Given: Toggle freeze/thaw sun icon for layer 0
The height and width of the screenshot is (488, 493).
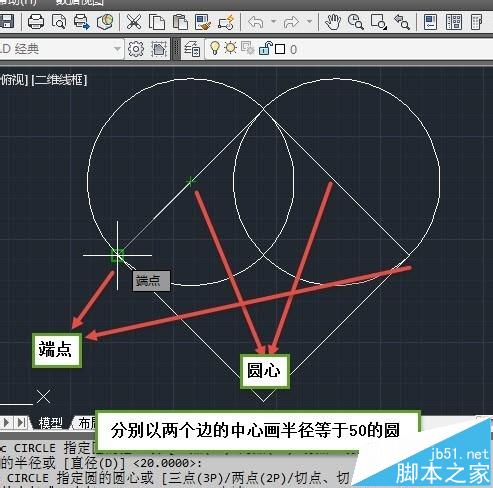Looking at the screenshot, I should tap(230, 48).
